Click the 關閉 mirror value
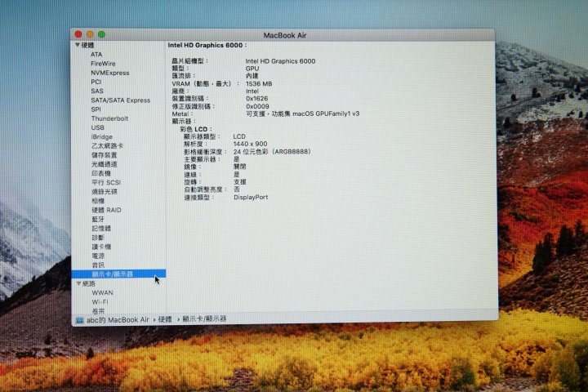 pyautogui.click(x=239, y=167)
